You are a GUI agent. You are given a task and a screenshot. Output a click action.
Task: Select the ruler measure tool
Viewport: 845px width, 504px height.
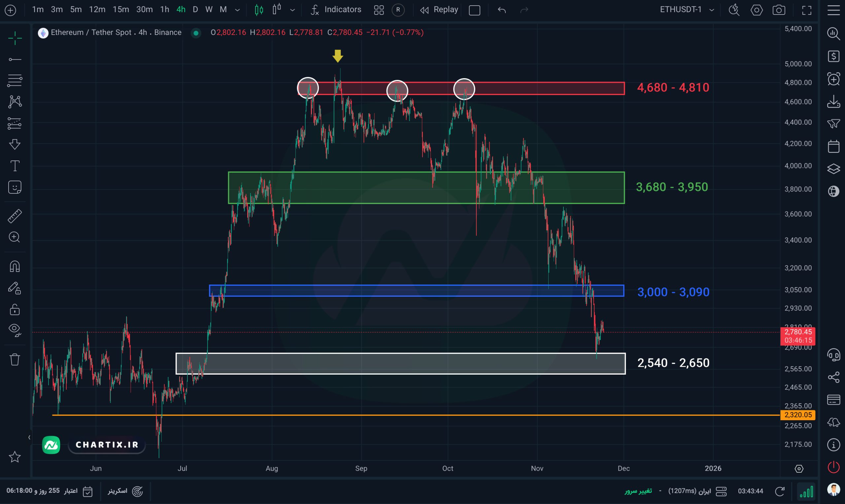pos(15,216)
